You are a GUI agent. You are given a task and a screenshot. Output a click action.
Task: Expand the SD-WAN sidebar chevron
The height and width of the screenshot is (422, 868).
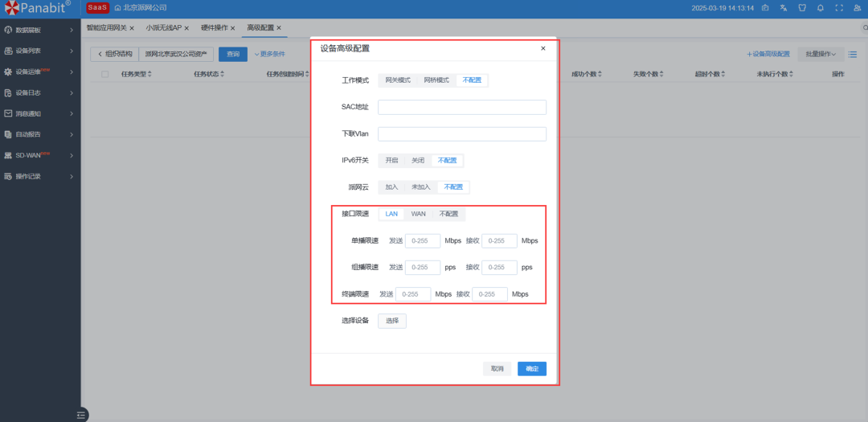tap(72, 156)
